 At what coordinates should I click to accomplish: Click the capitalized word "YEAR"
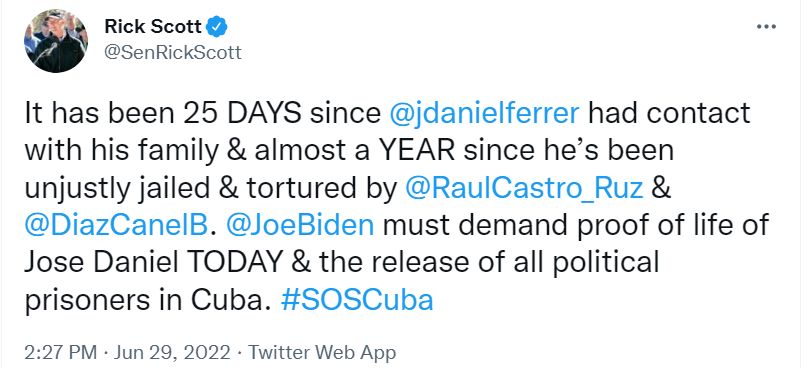tap(417, 151)
